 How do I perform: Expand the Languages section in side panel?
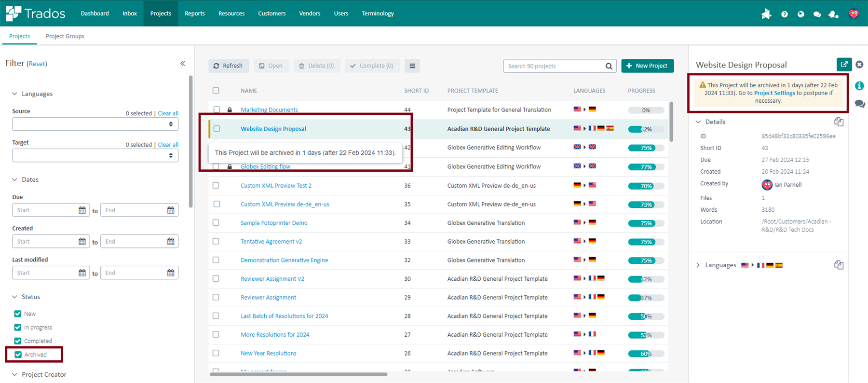click(698, 265)
